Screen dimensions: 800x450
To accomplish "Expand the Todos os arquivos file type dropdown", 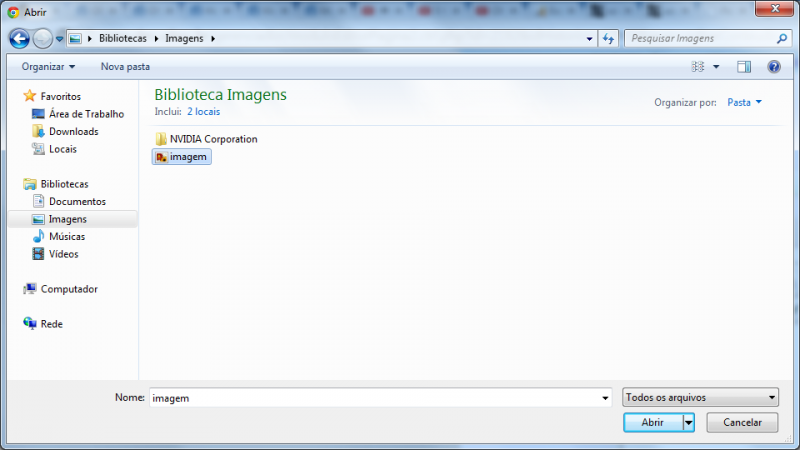I will click(x=699, y=397).
